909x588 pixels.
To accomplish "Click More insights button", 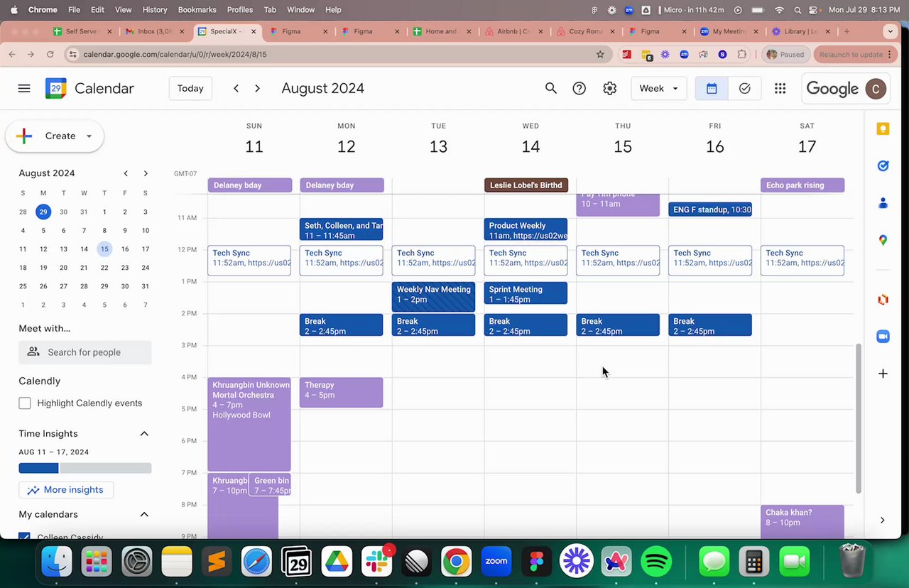I will pyautogui.click(x=66, y=490).
